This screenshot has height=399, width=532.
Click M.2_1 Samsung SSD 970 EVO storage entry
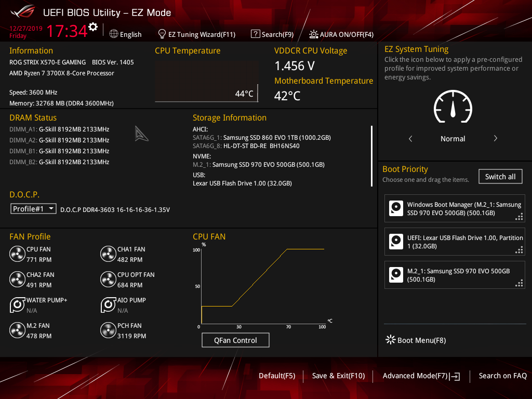click(259, 165)
